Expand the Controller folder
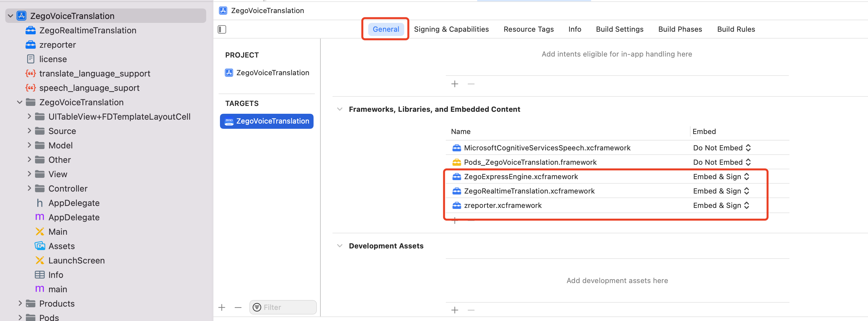Viewport: 868px width, 321px height. [x=29, y=188]
